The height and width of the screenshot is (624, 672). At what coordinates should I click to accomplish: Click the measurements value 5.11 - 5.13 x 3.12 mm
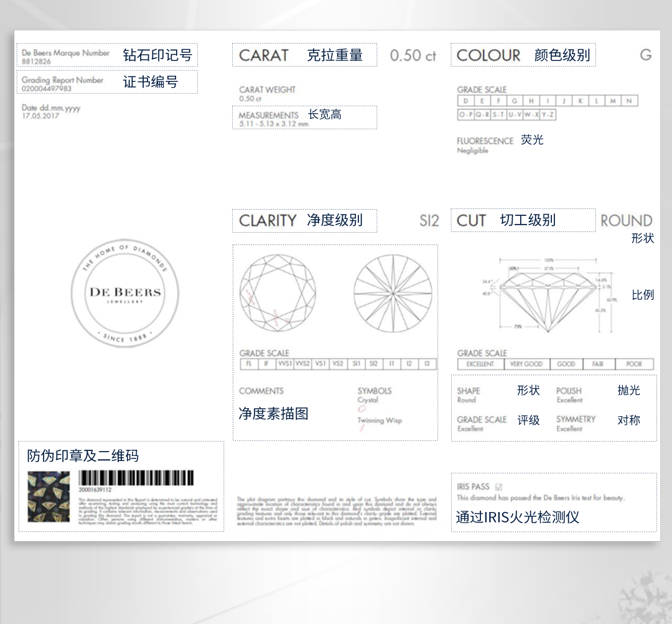point(273,124)
